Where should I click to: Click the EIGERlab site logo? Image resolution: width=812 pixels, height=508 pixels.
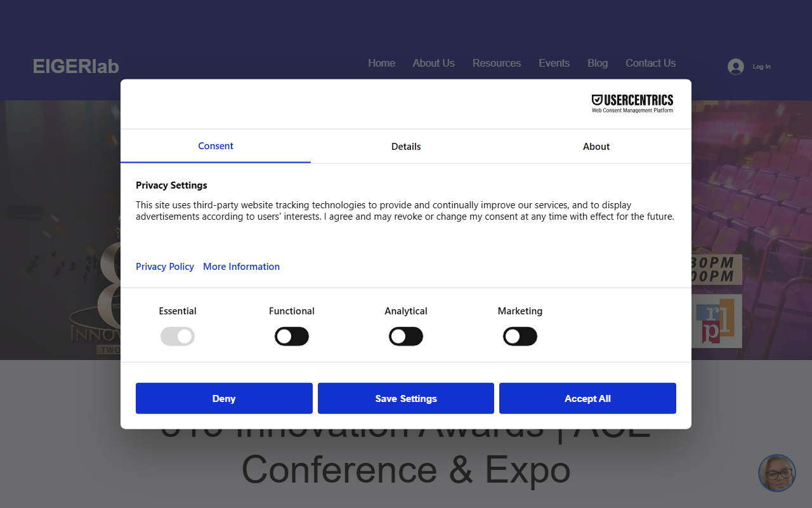coord(76,66)
